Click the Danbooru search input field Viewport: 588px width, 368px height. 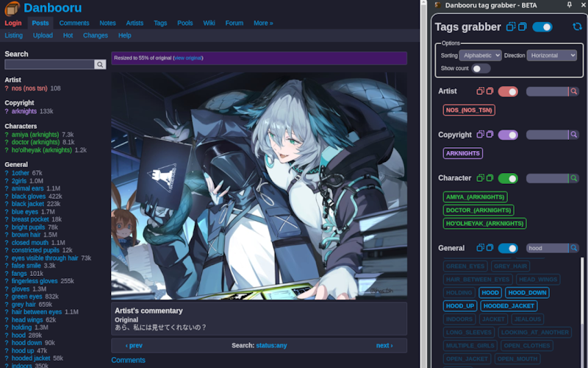(x=49, y=65)
